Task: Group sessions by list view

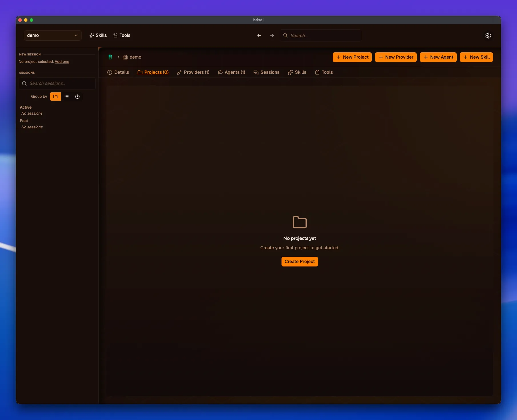Action: point(67,97)
